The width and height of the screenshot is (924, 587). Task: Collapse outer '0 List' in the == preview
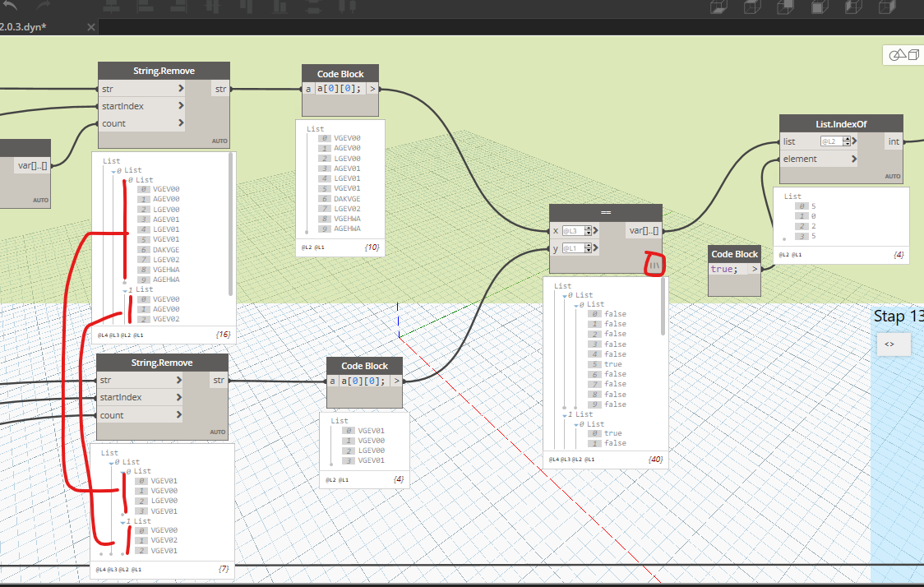click(x=565, y=296)
